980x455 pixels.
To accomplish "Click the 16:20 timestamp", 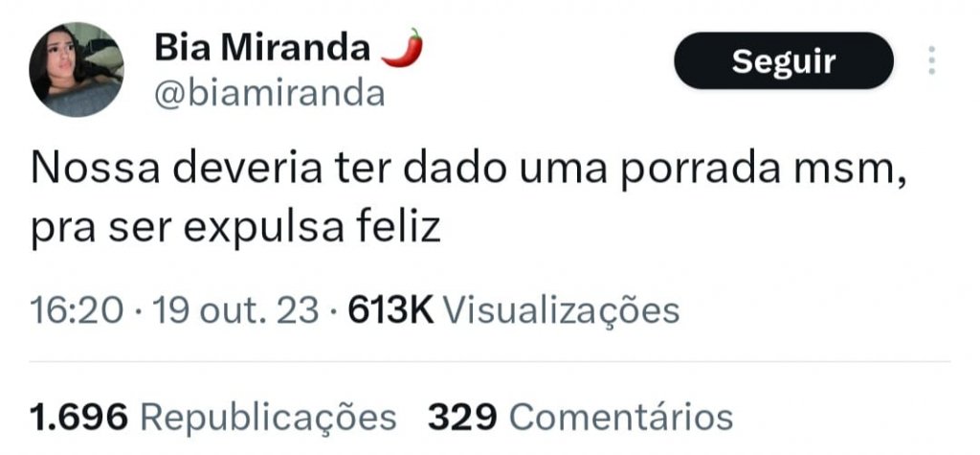I will (77, 310).
